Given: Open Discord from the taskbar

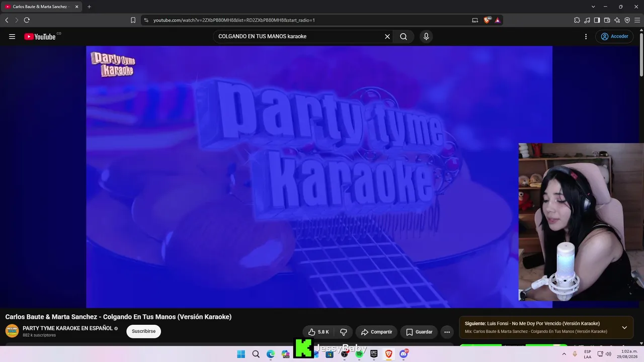Looking at the screenshot, I should click(x=404, y=354).
